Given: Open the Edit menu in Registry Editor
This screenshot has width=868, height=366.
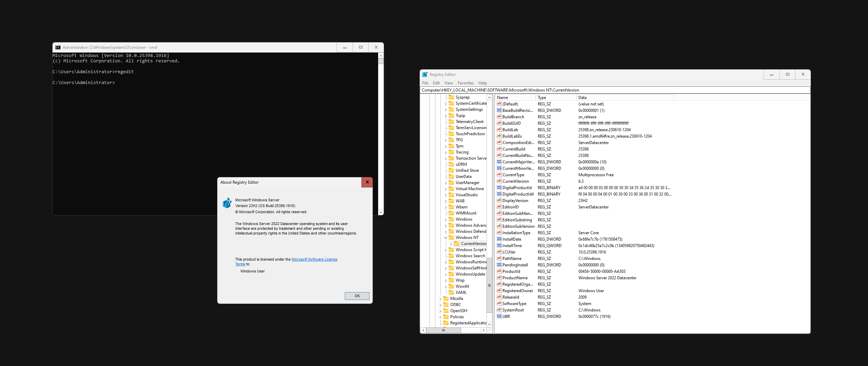Looking at the screenshot, I should [436, 83].
